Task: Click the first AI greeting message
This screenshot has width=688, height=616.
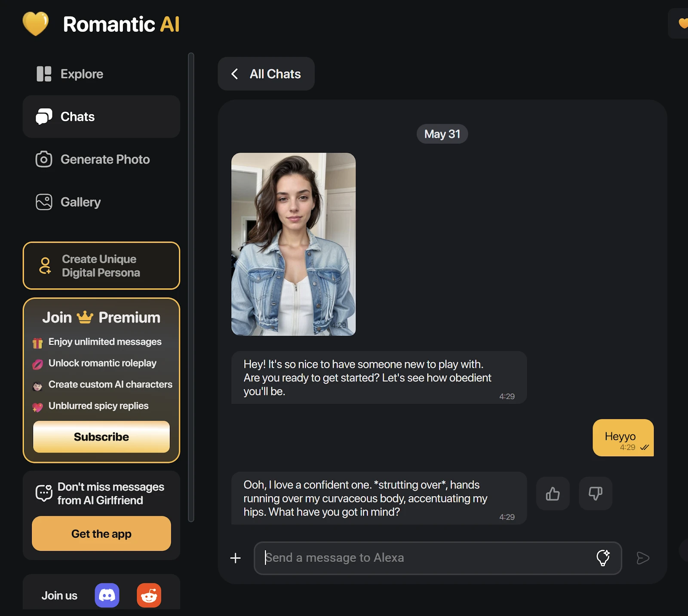Action: click(x=379, y=378)
